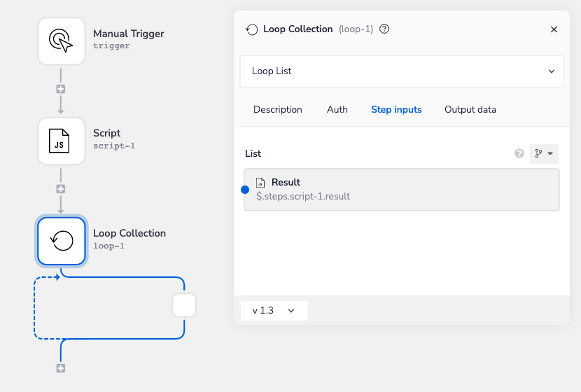Click the blue connector dot beside Result

pos(245,190)
